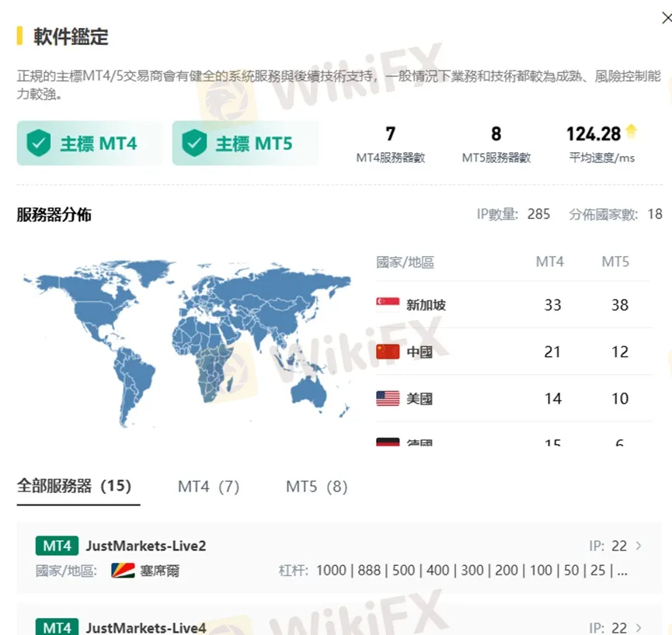Click the China flag icon
Image resolution: width=672 pixels, height=635 pixels.
(388, 352)
